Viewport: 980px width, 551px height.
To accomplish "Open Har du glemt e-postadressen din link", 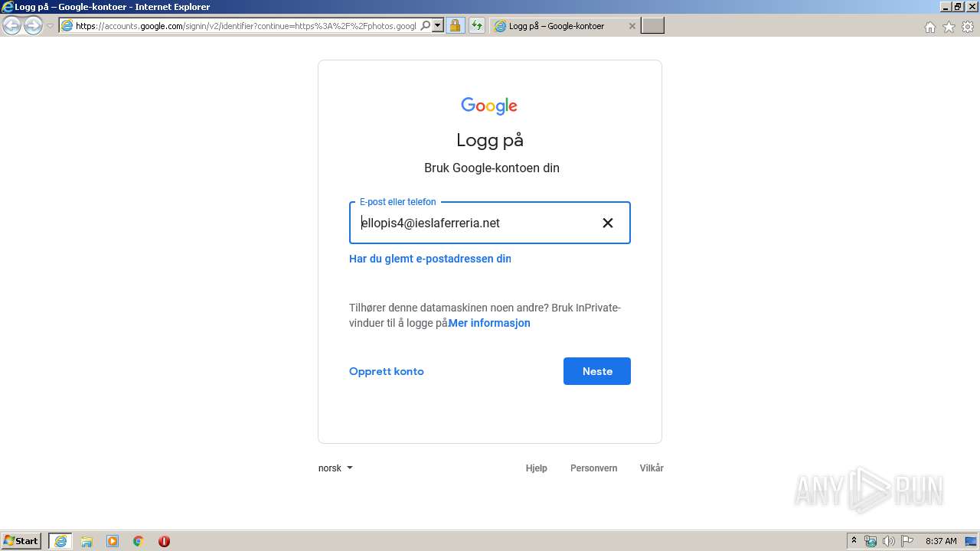I will 430,259.
